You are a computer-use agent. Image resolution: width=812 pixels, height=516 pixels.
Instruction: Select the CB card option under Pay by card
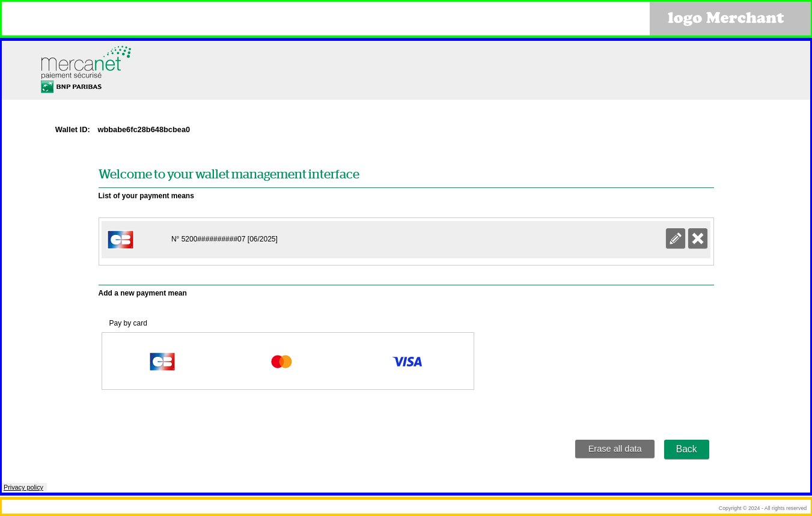pyautogui.click(x=162, y=361)
